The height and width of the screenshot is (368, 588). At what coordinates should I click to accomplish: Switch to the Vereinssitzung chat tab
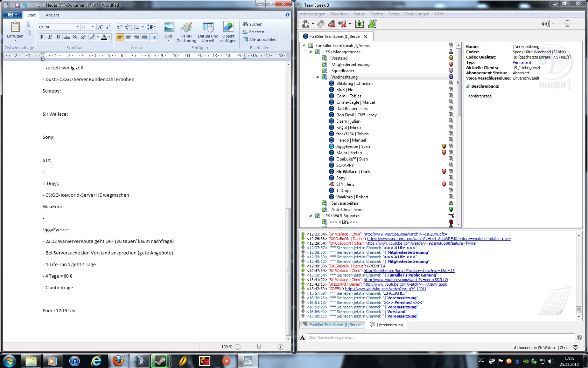pyautogui.click(x=386, y=325)
